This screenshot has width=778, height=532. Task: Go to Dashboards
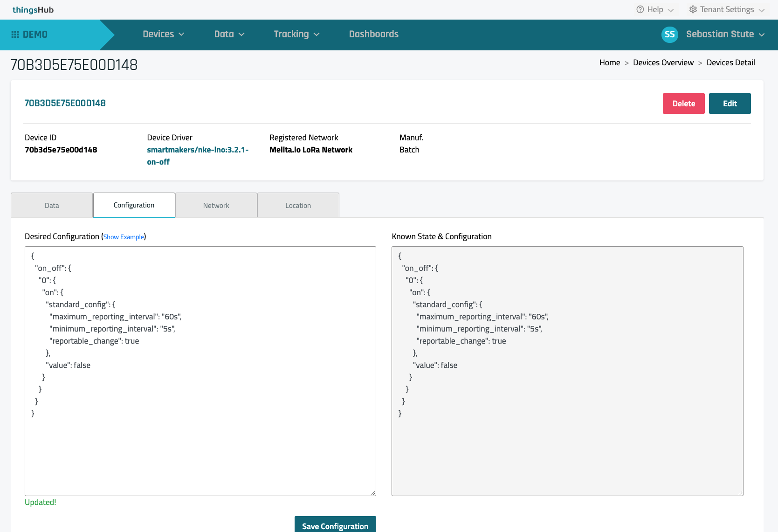(x=373, y=35)
